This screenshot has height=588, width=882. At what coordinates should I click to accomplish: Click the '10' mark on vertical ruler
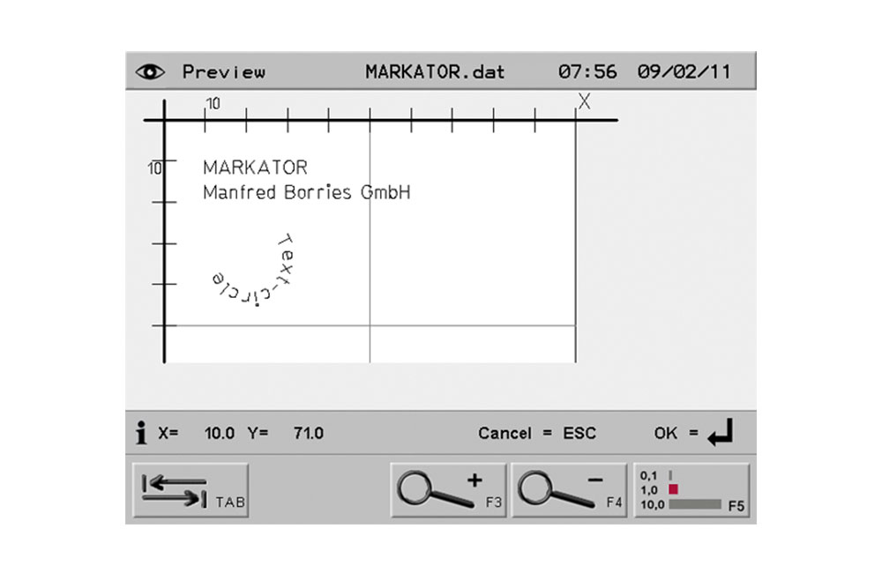[154, 168]
